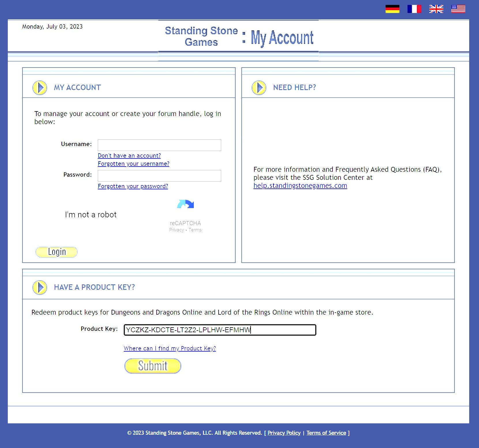Click the "HAVE A PRODUCT KEY?" heading
479x448 pixels.
95,287
